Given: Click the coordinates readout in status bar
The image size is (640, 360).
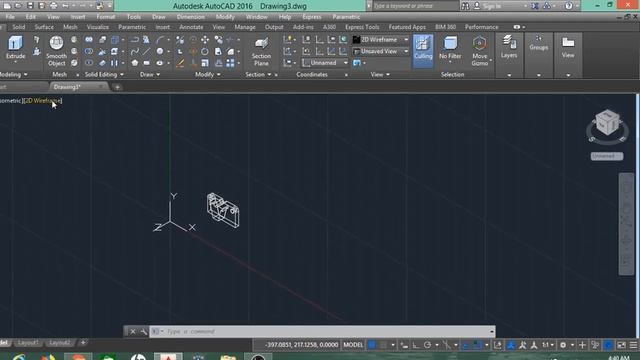Looking at the screenshot, I should click(301, 345).
